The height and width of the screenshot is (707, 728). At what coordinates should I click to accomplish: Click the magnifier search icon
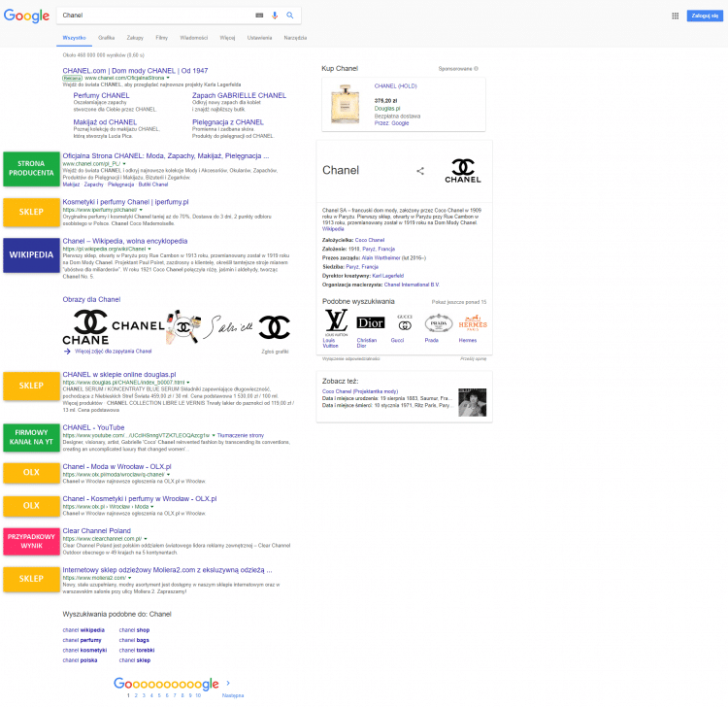(x=290, y=16)
